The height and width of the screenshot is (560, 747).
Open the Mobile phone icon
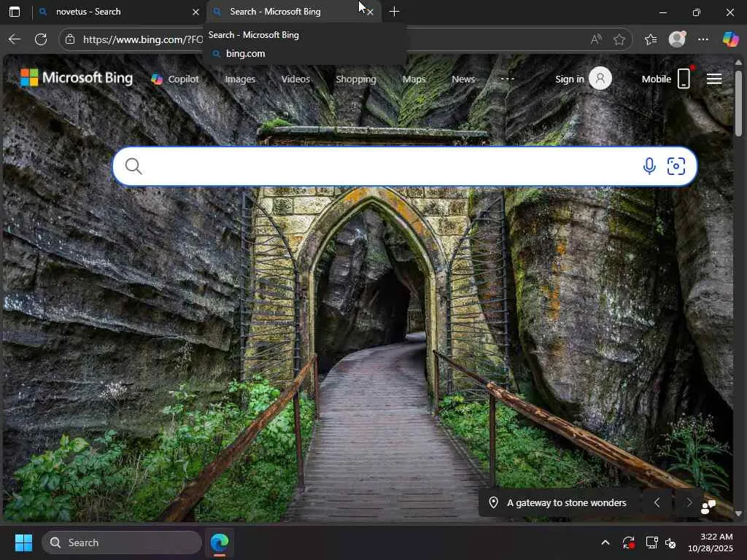tap(684, 79)
